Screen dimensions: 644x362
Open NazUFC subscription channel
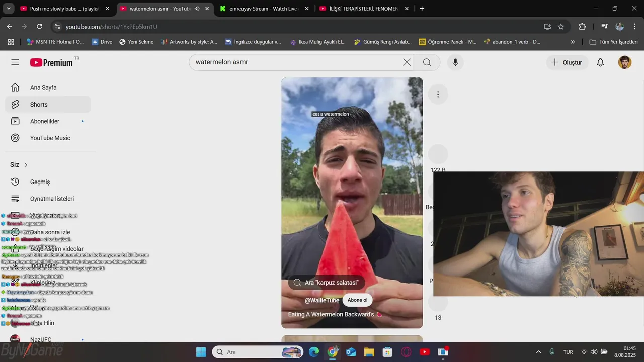click(48, 340)
